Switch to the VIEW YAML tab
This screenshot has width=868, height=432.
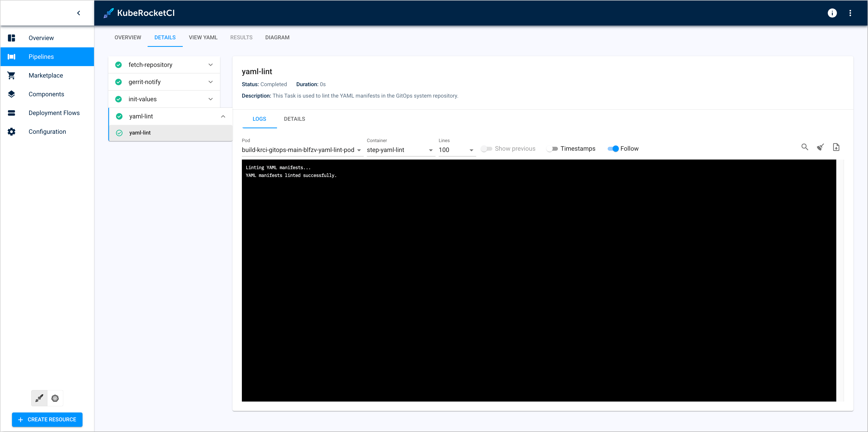(203, 37)
